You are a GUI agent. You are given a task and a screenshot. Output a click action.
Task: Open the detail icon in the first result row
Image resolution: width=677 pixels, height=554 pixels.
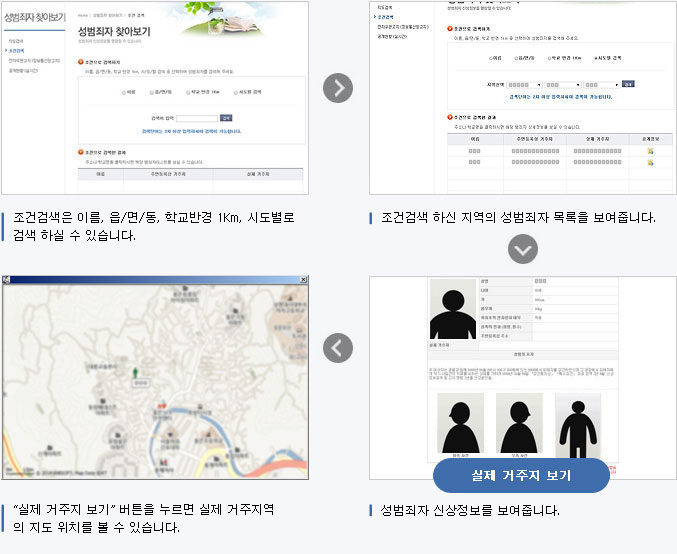tap(650, 151)
